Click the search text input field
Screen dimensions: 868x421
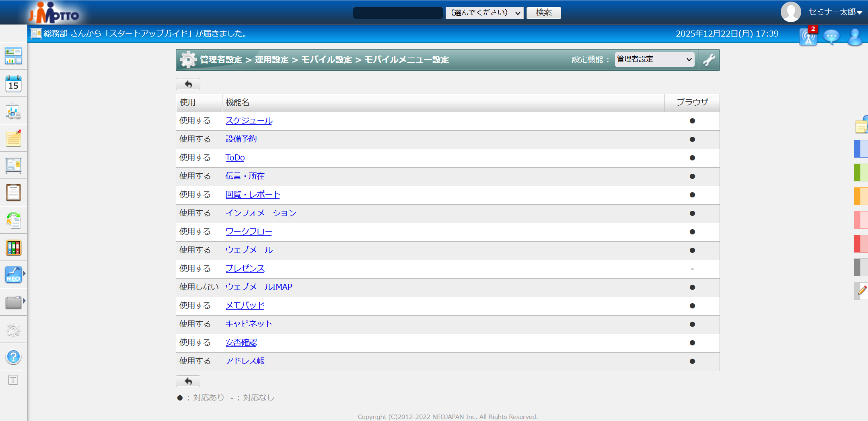397,13
